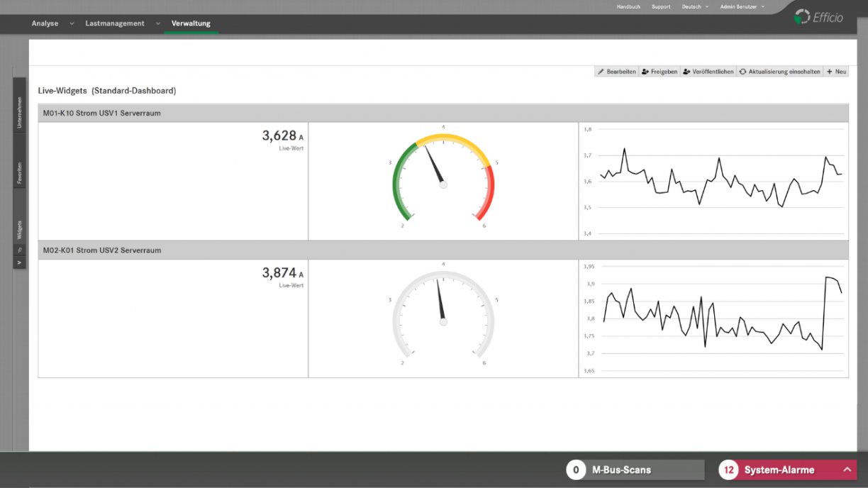Image resolution: width=868 pixels, height=488 pixels.
Task: Open the M-Bus-Scans status panel
Action: (635, 470)
